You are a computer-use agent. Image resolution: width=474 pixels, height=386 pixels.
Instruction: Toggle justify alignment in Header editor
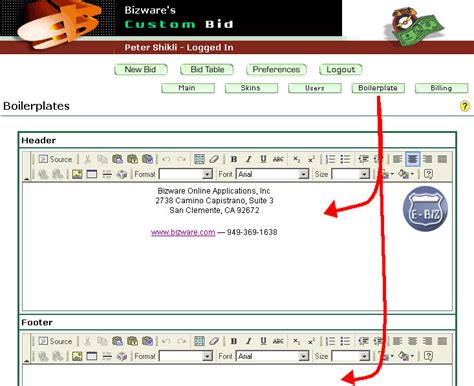[442, 159]
